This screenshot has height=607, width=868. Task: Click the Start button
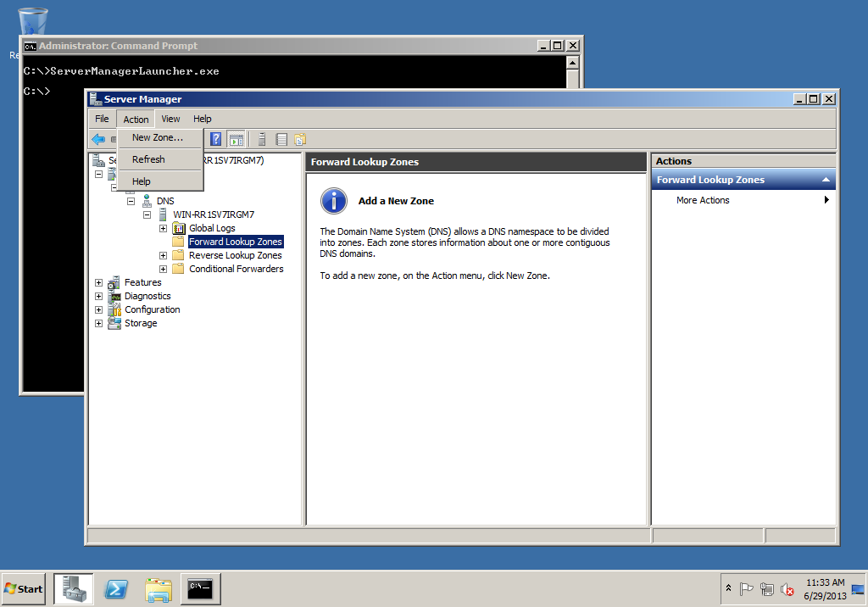coord(24,588)
